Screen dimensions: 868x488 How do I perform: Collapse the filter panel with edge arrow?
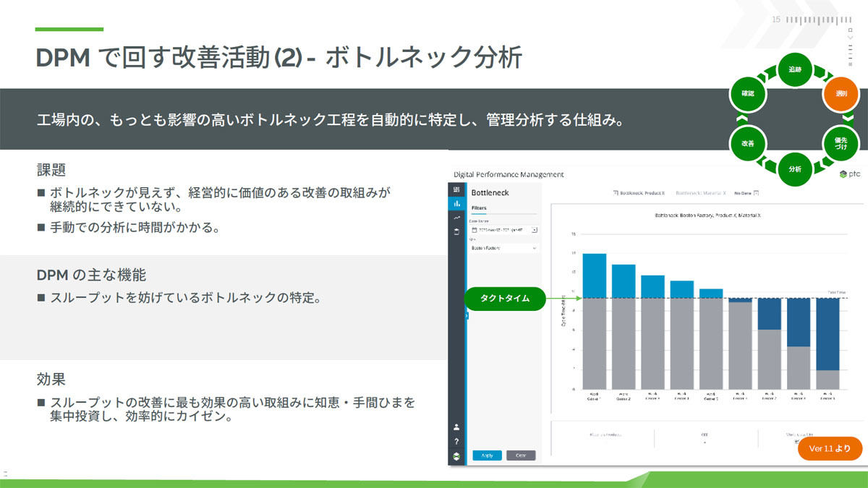pyautogui.click(x=467, y=315)
